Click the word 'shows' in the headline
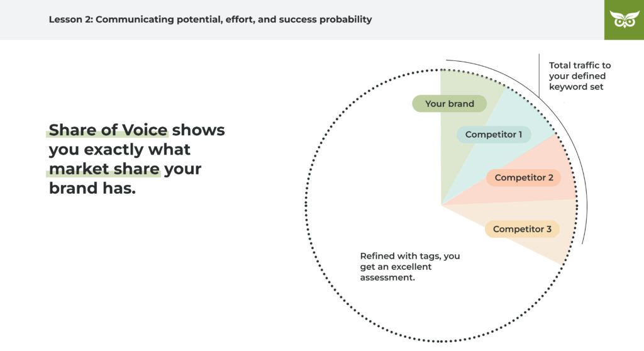The image size is (644, 351). coord(198,130)
